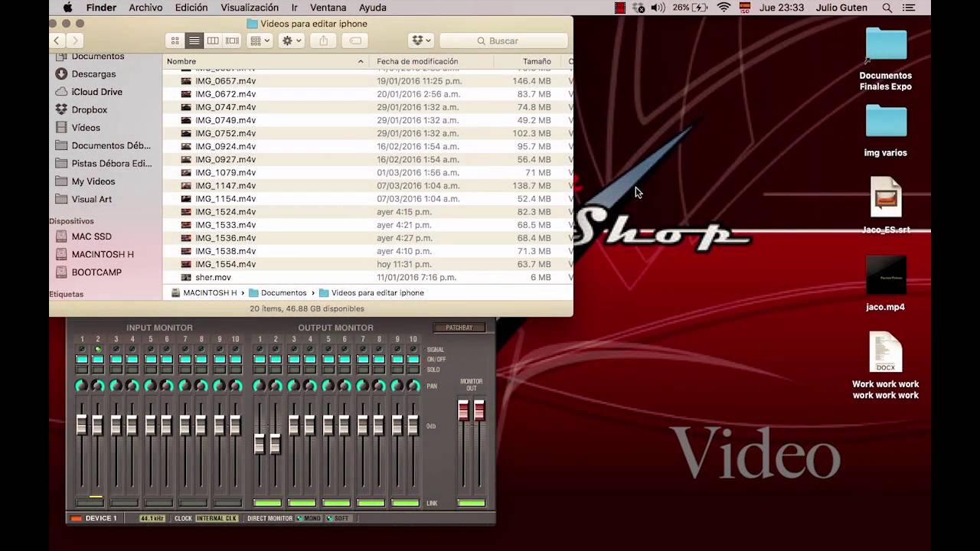
Task: Open the Apple menu
Action: click(x=67, y=8)
